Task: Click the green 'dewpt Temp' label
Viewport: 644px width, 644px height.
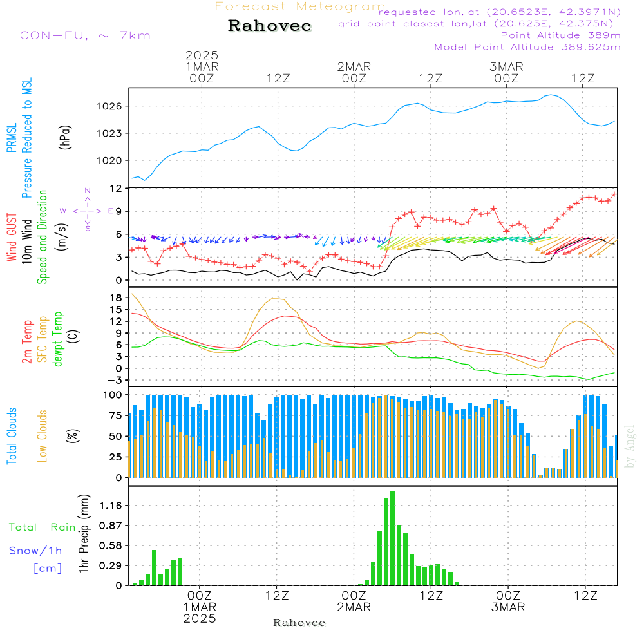Action: pyautogui.click(x=57, y=339)
